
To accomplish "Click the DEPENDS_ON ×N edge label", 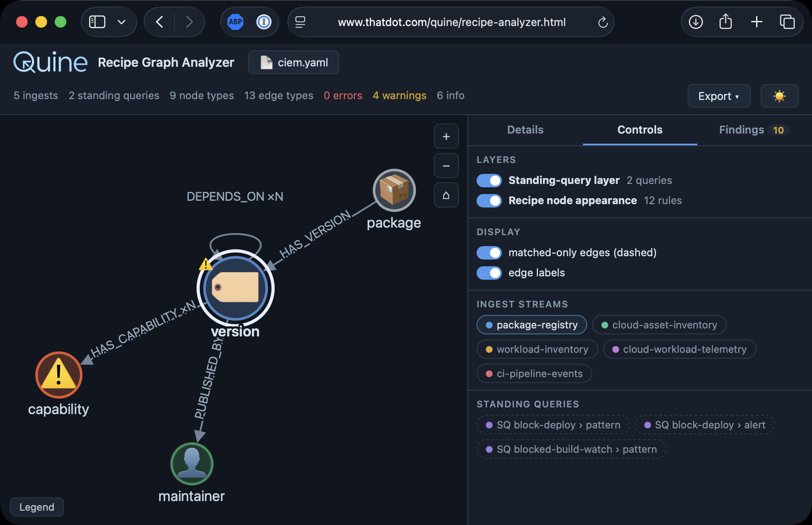I will 235,196.
